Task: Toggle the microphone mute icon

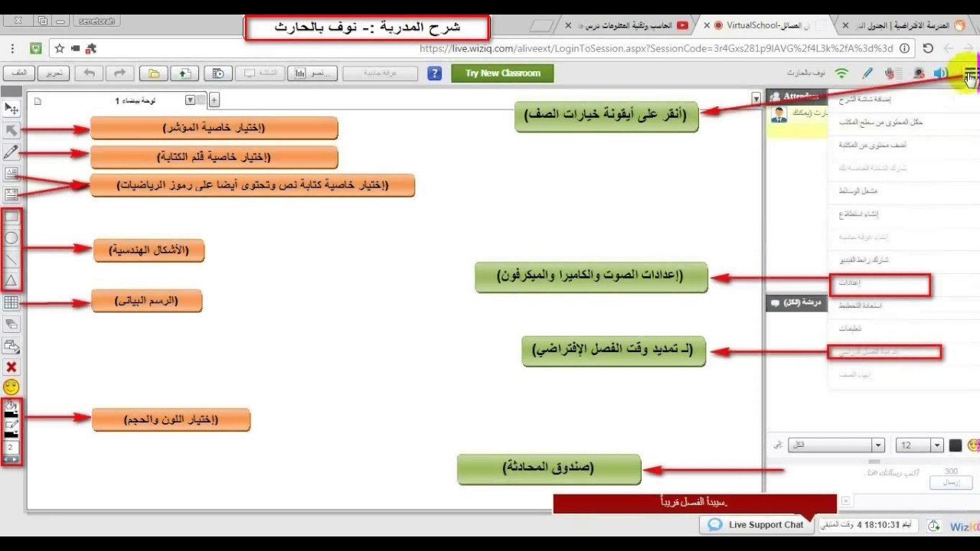Action: click(890, 73)
